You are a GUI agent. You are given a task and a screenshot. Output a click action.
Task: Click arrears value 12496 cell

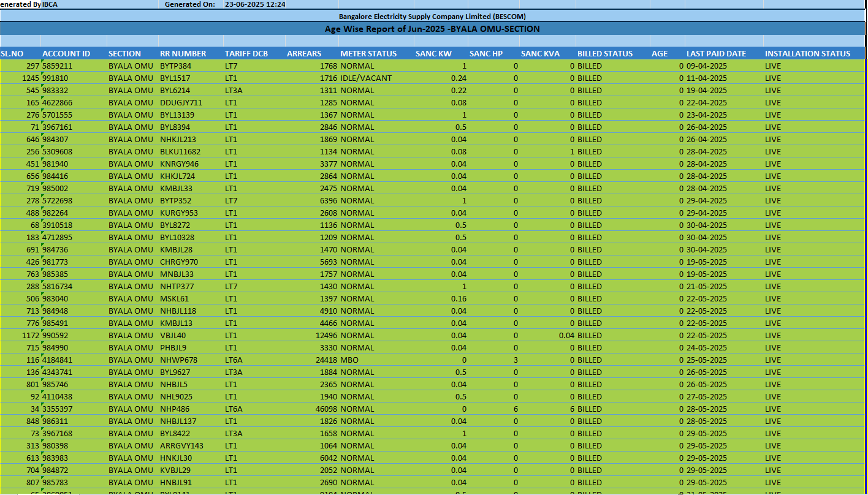pos(311,335)
